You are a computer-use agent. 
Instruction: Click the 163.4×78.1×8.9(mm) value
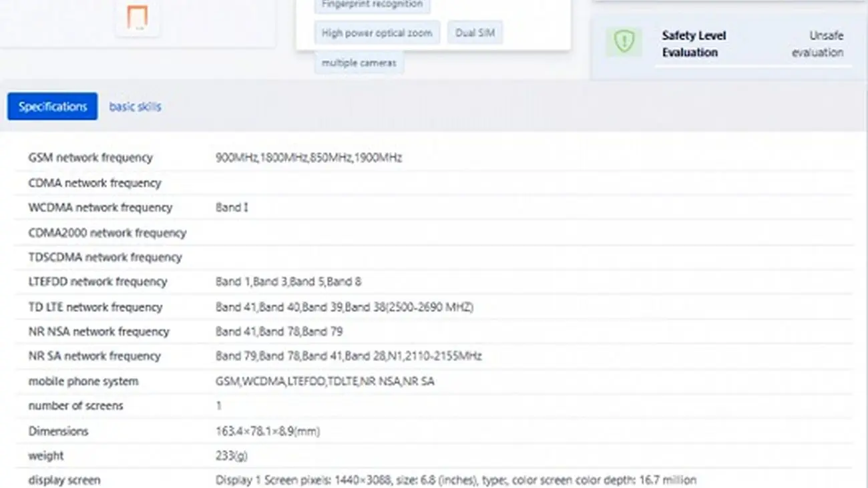[268, 431]
